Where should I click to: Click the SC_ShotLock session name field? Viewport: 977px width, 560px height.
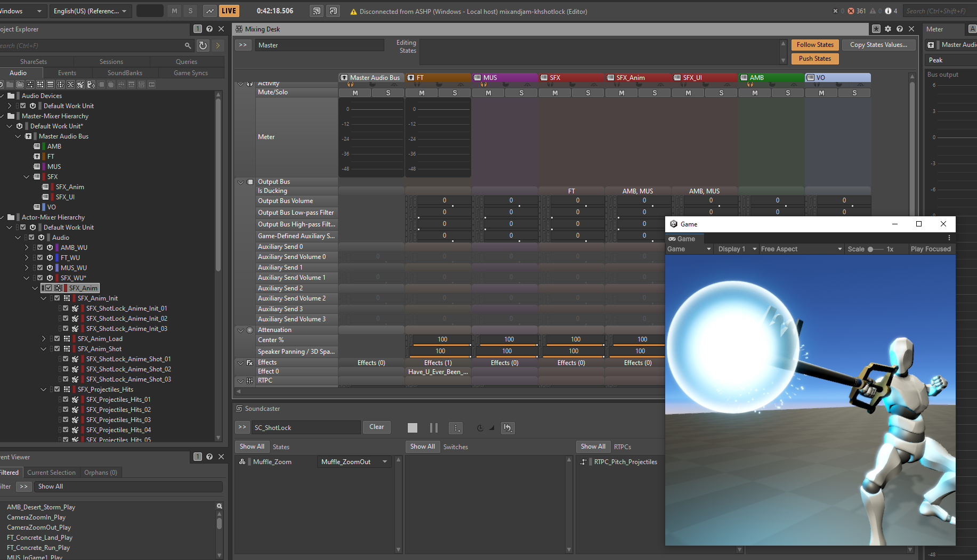[x=306, y=428]
